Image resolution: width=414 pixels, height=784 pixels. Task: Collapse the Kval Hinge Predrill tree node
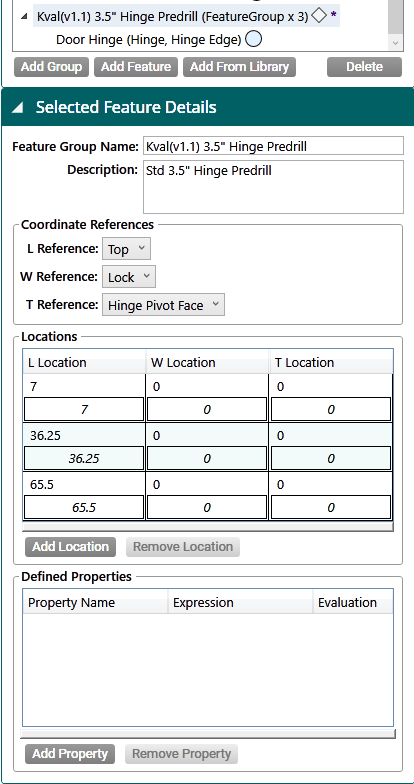(24, 16)
